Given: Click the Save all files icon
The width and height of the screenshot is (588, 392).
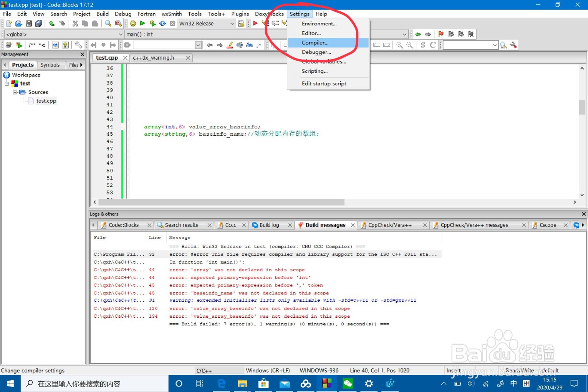Looking at the screenshot, I should (x=39, y=24).
